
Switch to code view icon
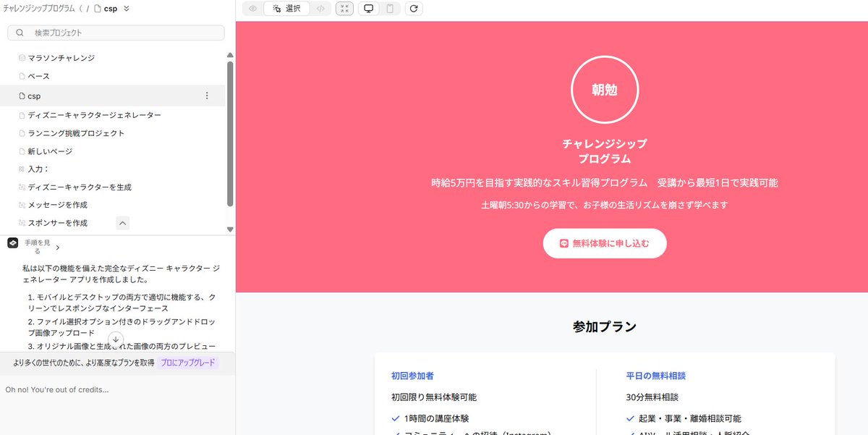[321, 9]
